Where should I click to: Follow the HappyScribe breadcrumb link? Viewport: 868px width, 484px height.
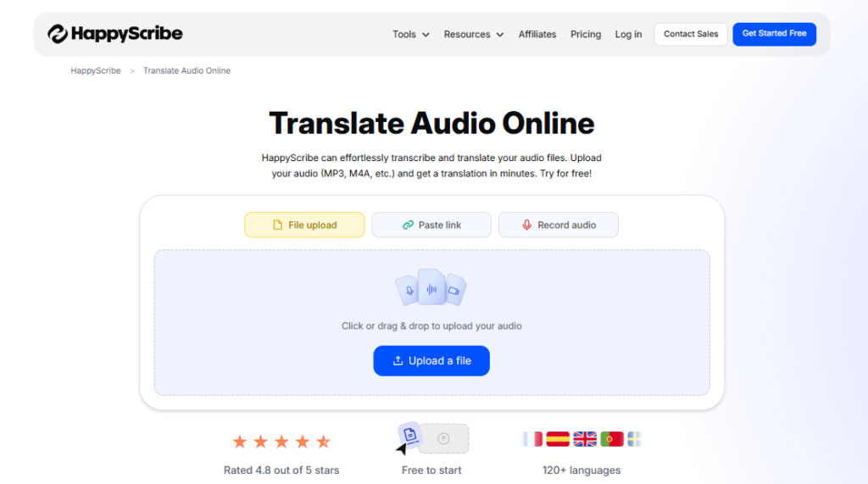(96, 71)
